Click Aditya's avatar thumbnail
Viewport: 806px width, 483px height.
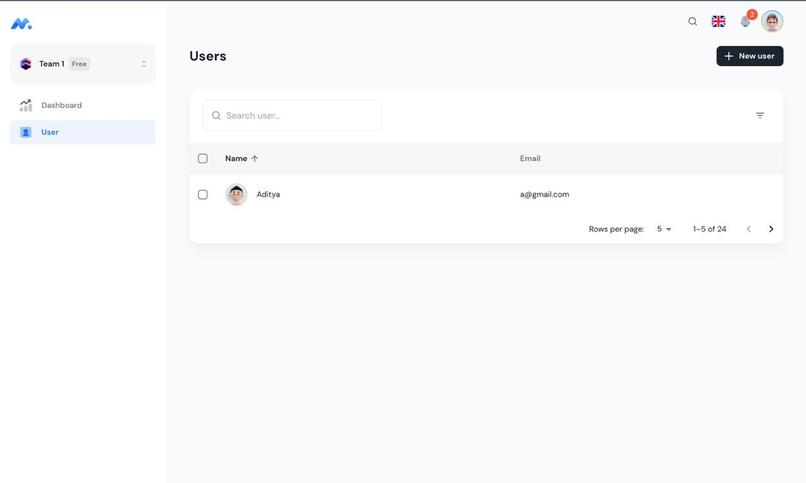click(236, 195)
